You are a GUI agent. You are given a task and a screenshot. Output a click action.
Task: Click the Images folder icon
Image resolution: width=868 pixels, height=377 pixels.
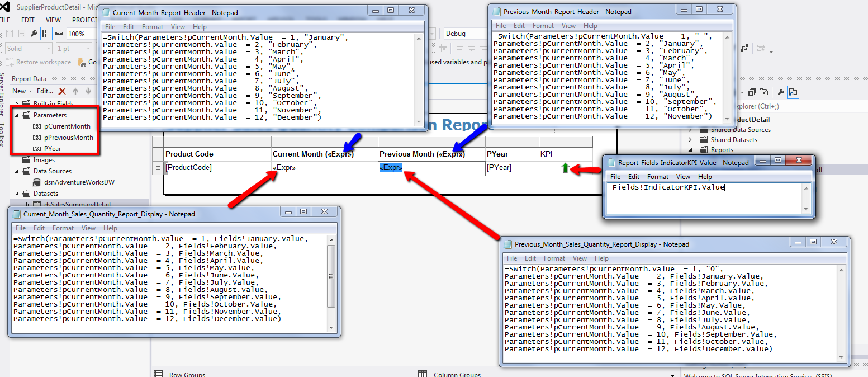26,160
